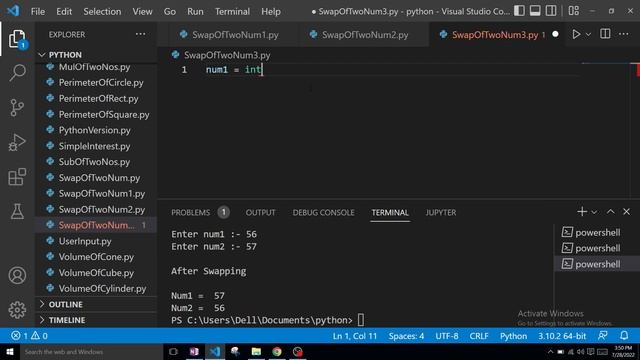Viewport: 640px width, 360px height.
Task: Close the terminal panel
Action: pyautogui.click(x=627, y=211)
